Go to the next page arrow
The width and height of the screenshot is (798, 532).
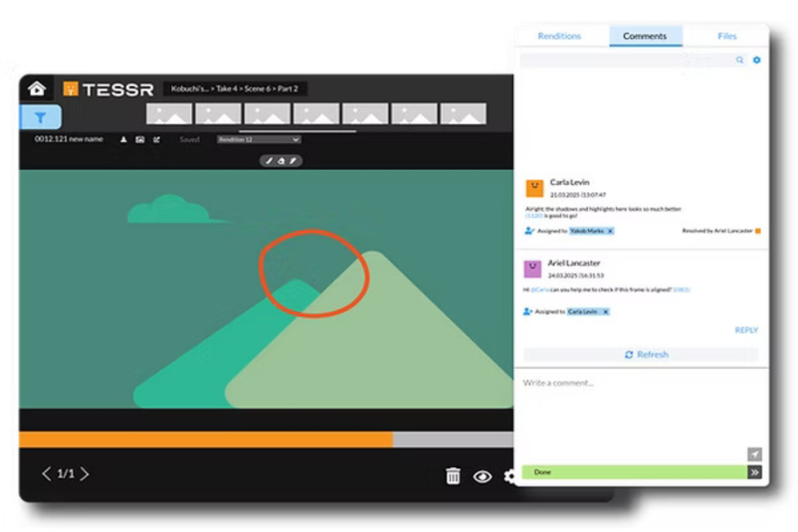point(85,474)
